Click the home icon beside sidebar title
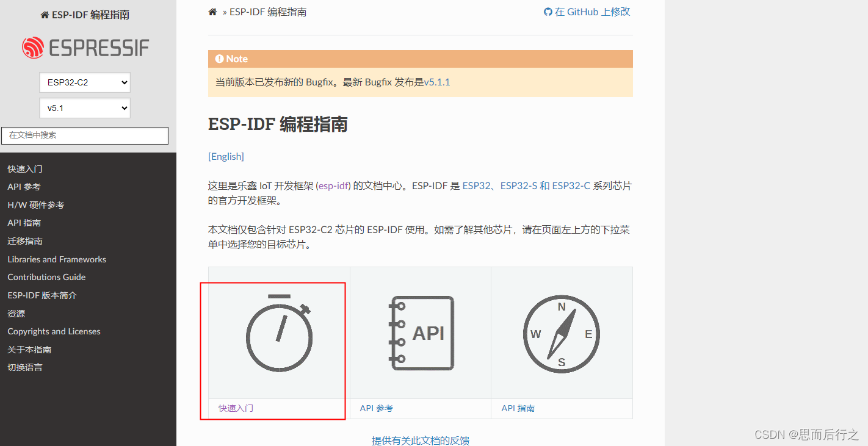Screen dimensions: 868x446 [x=45, y=15]
